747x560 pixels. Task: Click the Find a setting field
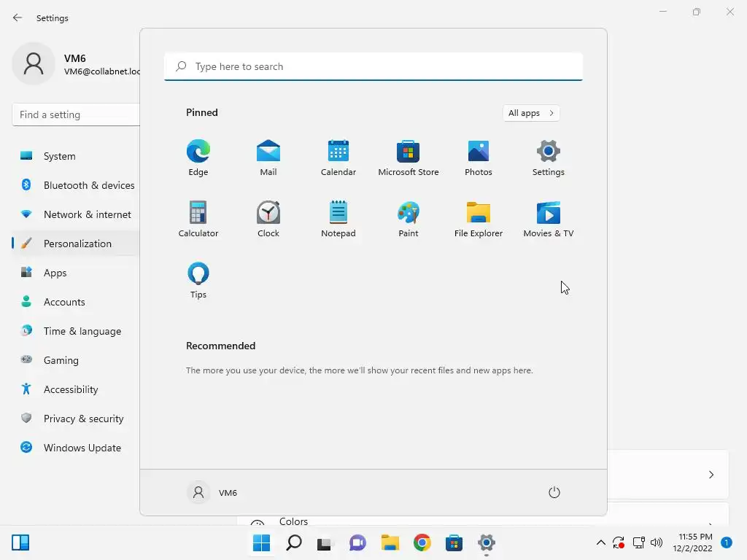click(76, 114)
